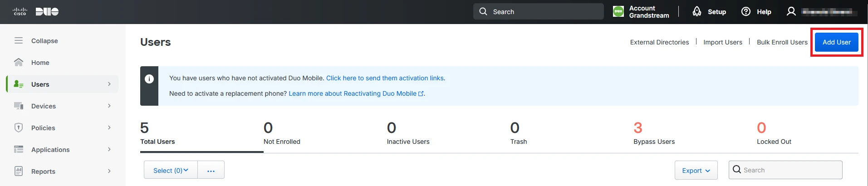Click the Setup label in header
Screen dimensions: 868x186
(717, 12)
